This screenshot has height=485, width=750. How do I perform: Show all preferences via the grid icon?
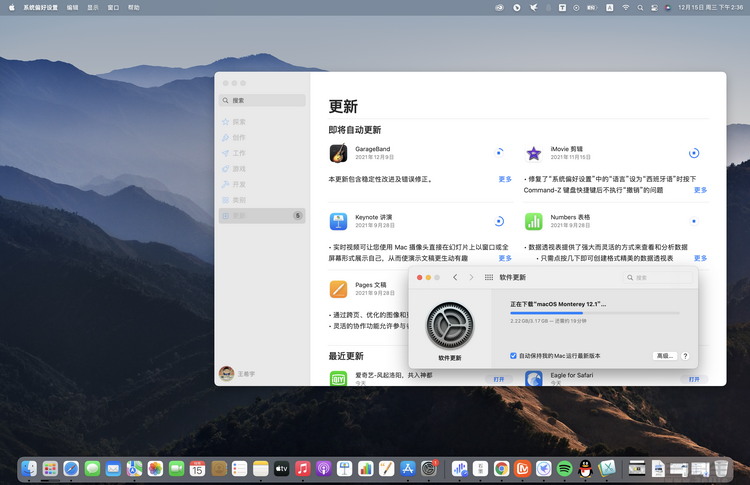[488, 277]
